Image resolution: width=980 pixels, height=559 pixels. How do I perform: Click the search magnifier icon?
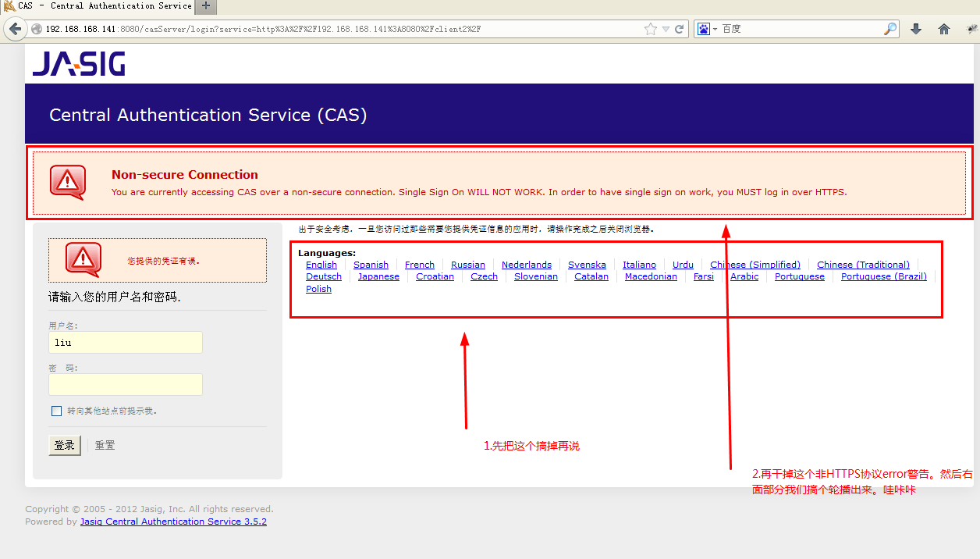tap(890, 29)
